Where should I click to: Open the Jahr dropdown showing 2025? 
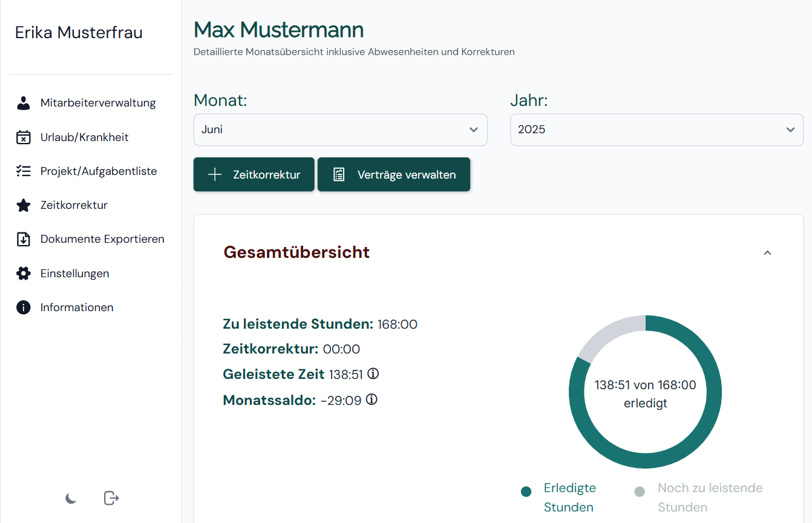click(x=656, y=130)
